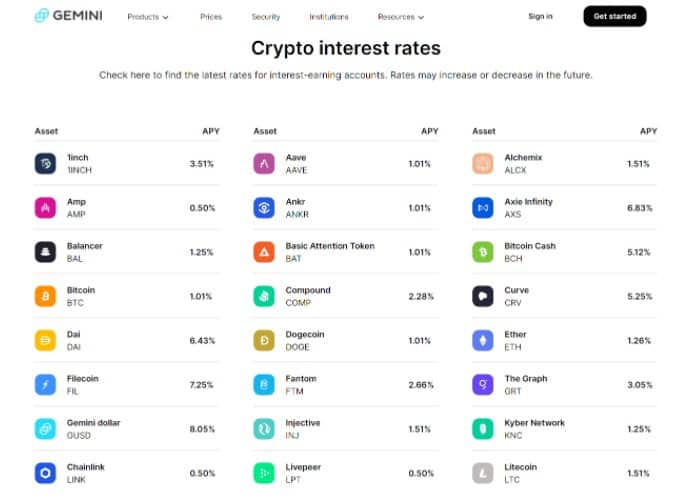Click the Ether icon
The height and width of the screenshot is (499, 691).
(x=483, y=340)
